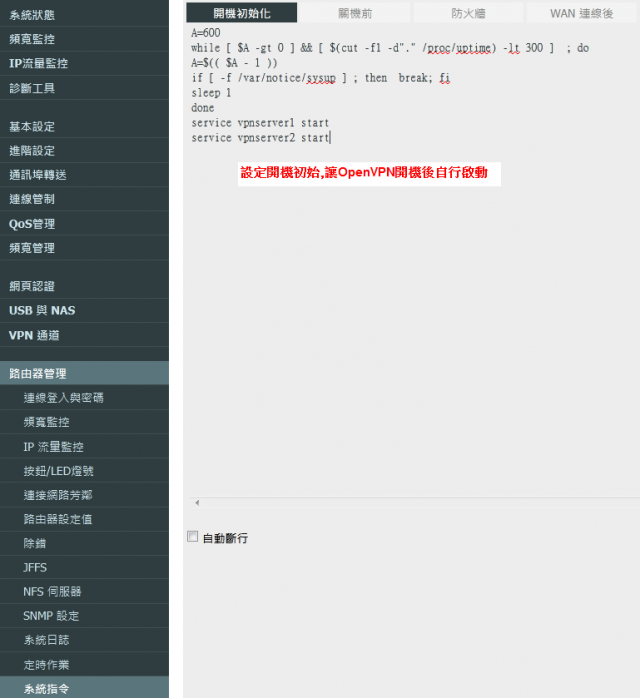Image resolution: width=640 pixels, height=699 pixels.
Task: Enable 自動斷行 checkbox
Action: coord(193,536)
